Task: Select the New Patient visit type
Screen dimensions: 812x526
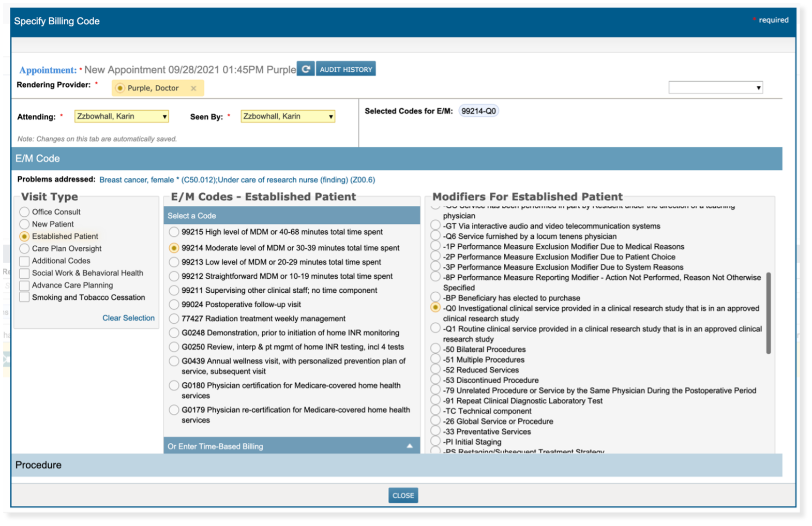Action: tap(24, 224)
